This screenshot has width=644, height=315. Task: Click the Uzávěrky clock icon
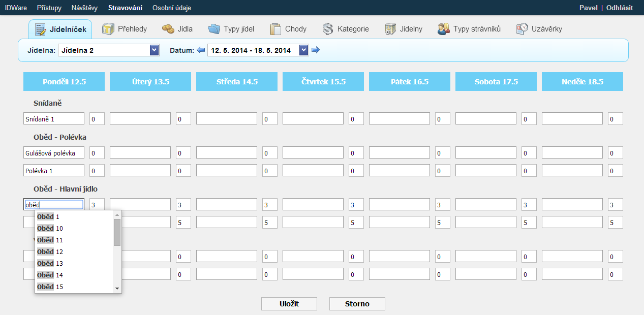[x=522, y=29]
